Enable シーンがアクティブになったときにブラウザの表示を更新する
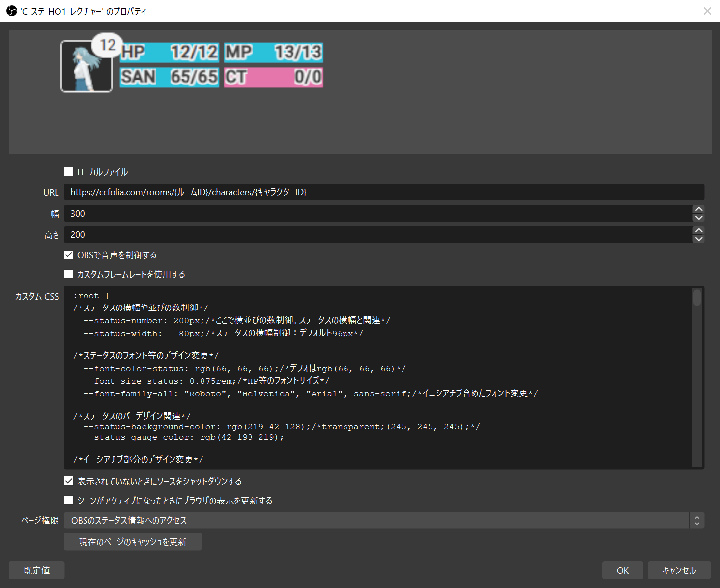 click(x=69, y=500)
